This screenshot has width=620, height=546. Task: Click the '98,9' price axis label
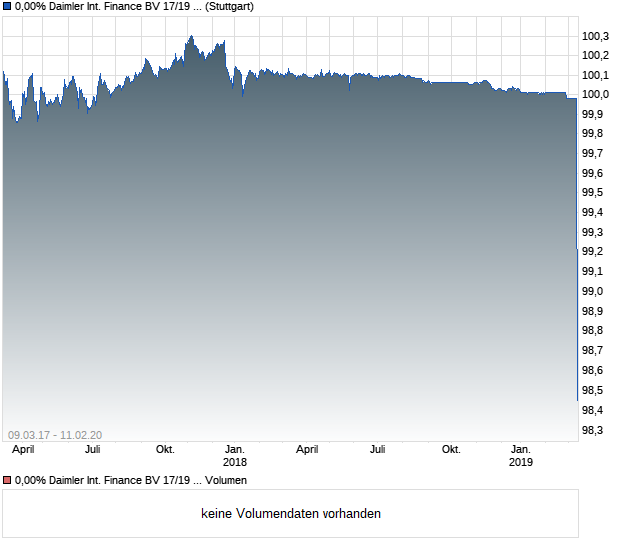(592, 311)
